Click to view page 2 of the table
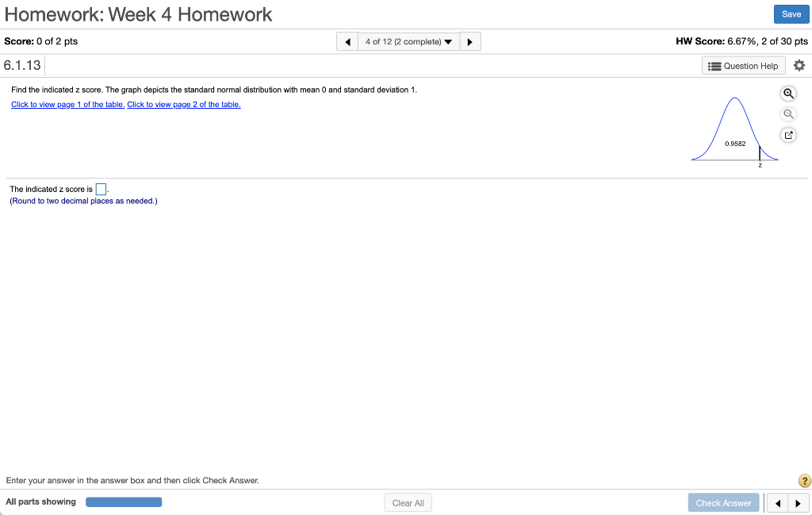Viewport: 812px width, 515px height. pyautogui.click(x=184, y=104)
